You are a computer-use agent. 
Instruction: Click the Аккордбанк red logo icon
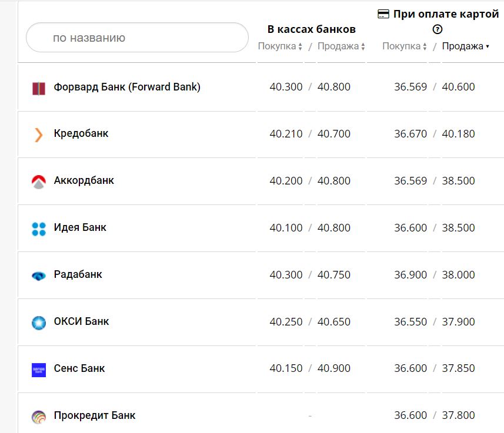(x=38, y=182)
